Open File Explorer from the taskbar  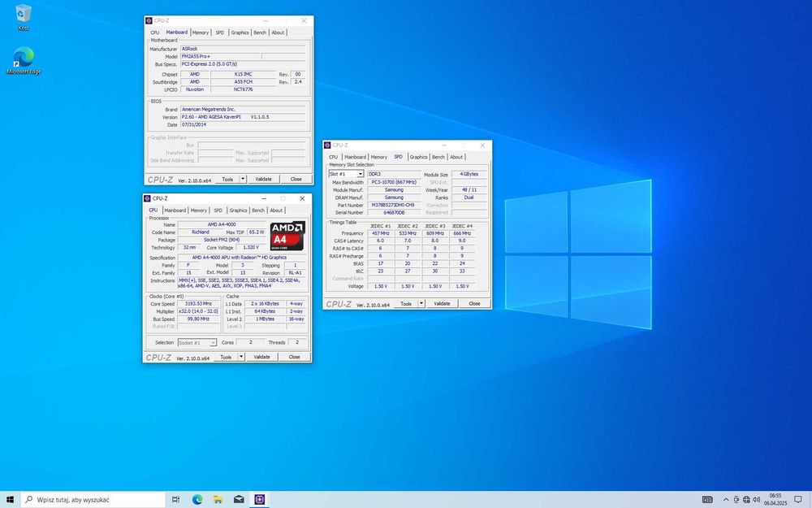[x=218, y=500]
